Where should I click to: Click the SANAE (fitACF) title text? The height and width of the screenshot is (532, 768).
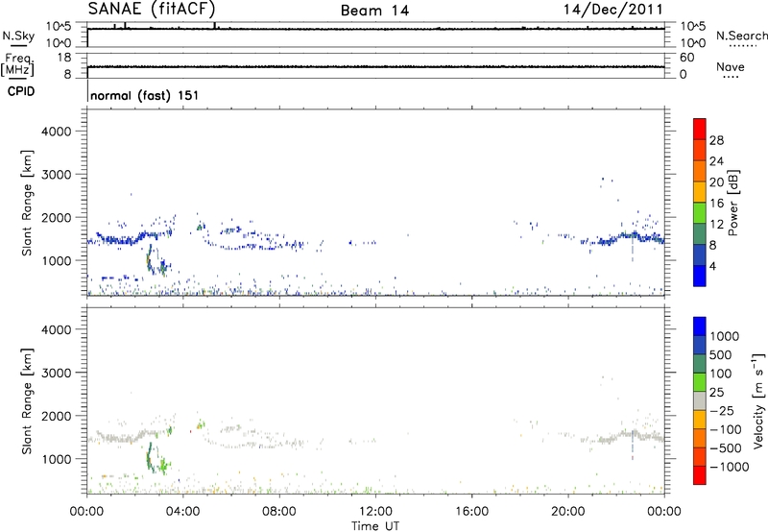click(152, 9)
